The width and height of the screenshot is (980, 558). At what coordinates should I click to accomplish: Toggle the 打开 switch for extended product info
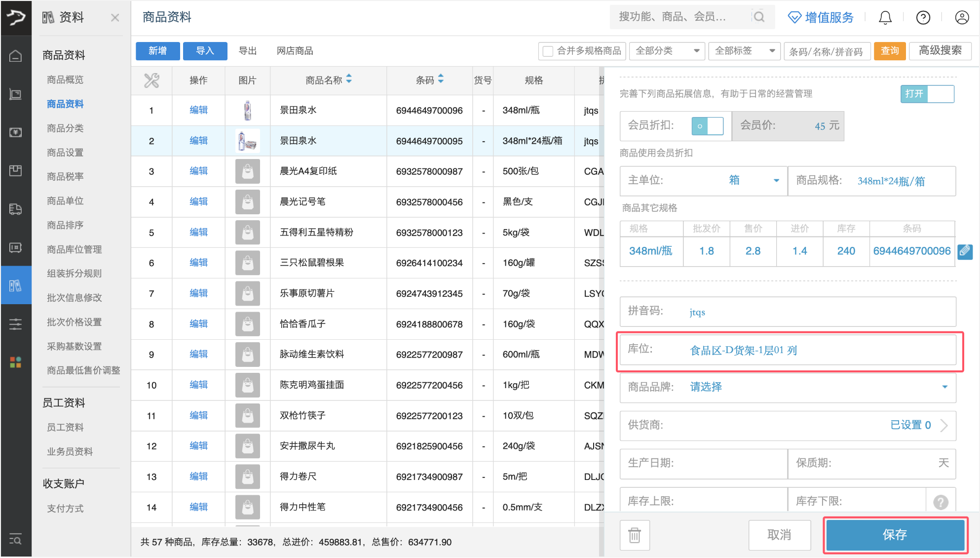(927, 94)
